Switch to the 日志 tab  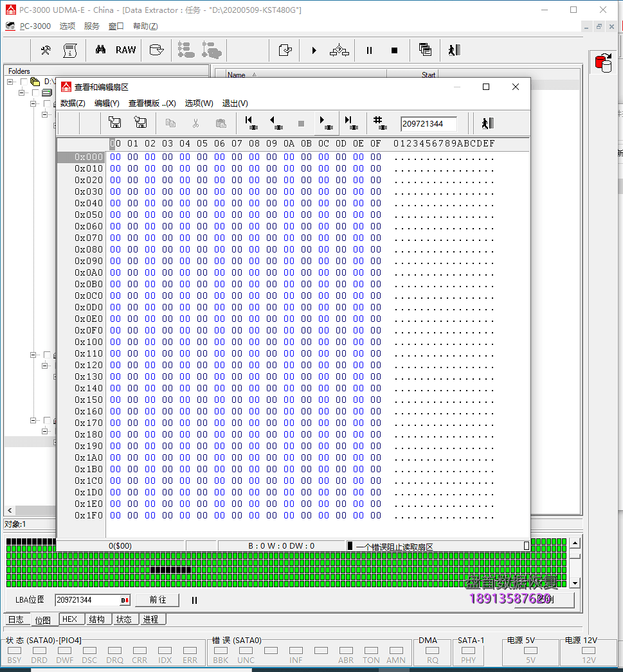click(16, 620)
